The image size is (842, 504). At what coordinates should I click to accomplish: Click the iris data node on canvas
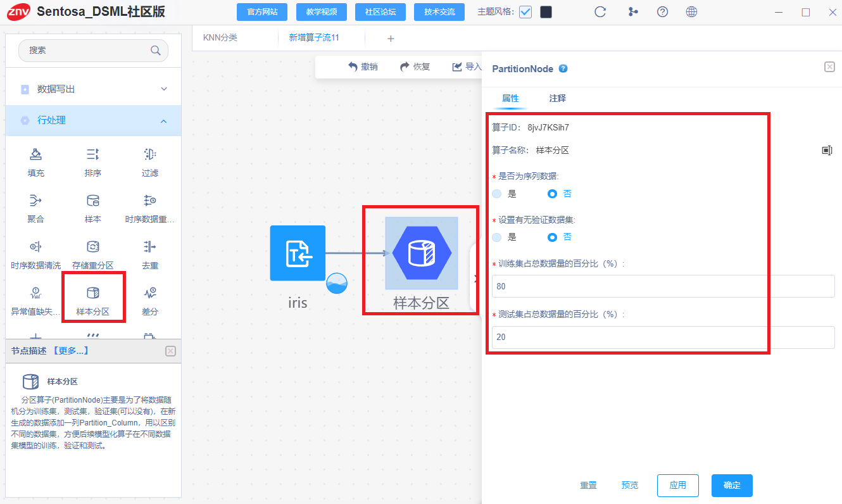[x=298, y=253]
